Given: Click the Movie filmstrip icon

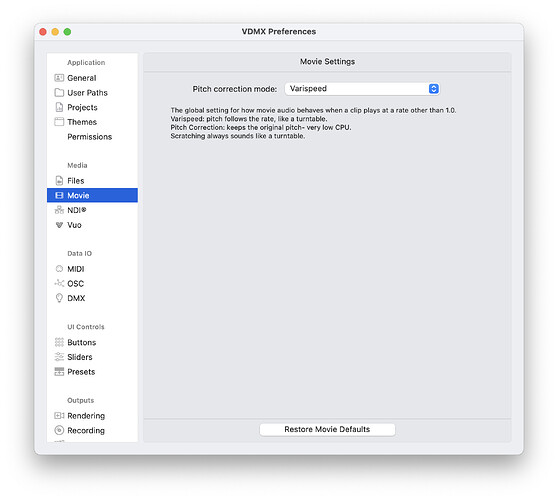Looking at the screenshot, I should pos(59,195).
